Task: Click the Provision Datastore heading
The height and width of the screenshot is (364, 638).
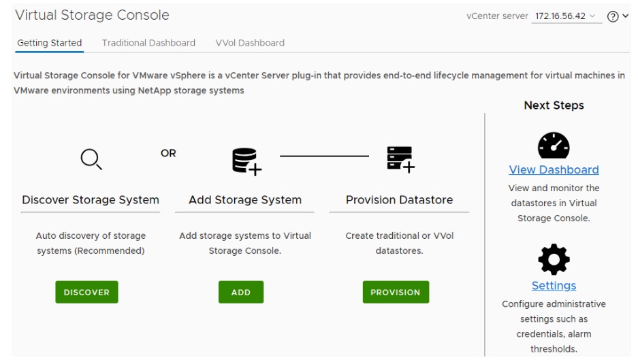Action: (x=399, y=200)
